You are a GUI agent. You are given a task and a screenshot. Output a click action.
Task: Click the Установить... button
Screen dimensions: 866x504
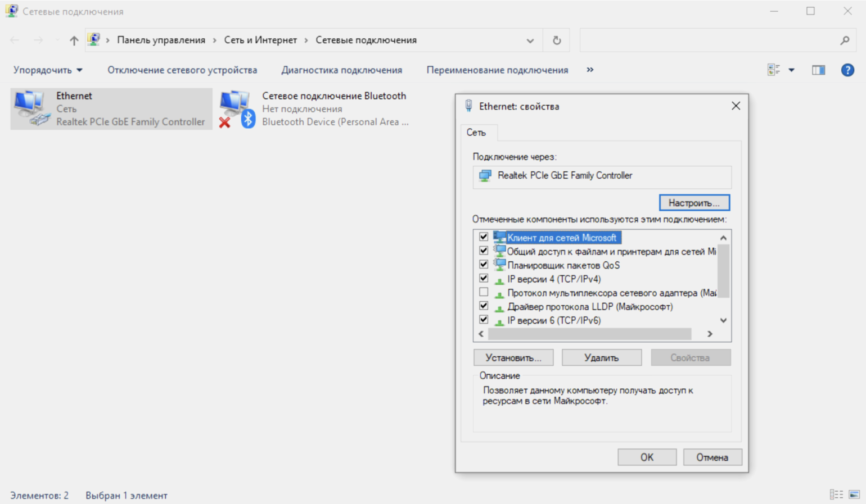pyautogui.click(x=513, y=358)
